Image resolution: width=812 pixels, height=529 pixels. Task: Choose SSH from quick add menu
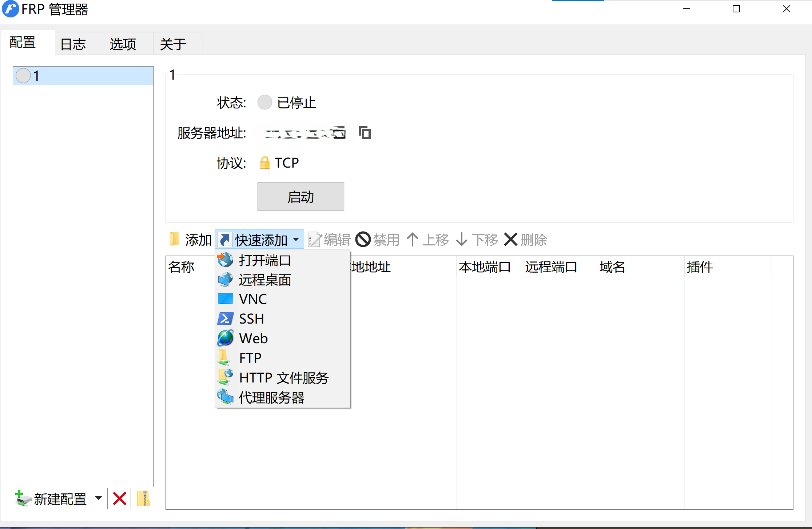pyautogui.click(x=251, y=319)
